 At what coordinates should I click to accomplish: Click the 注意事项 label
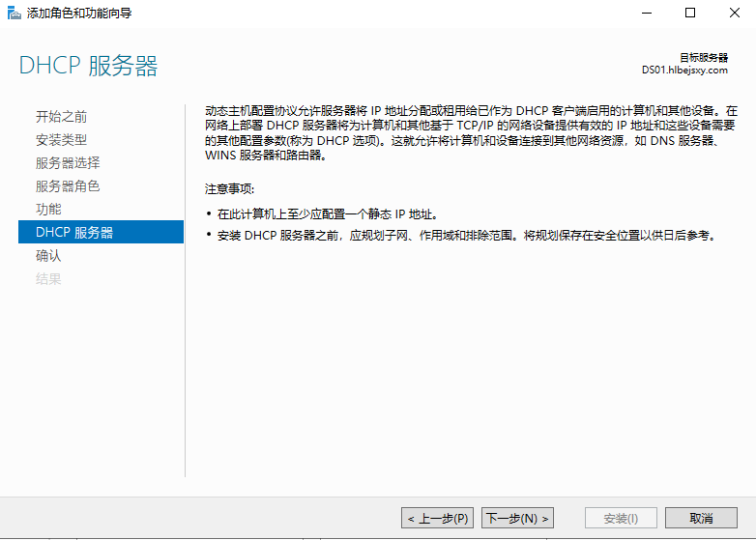[x=230, y=188]
